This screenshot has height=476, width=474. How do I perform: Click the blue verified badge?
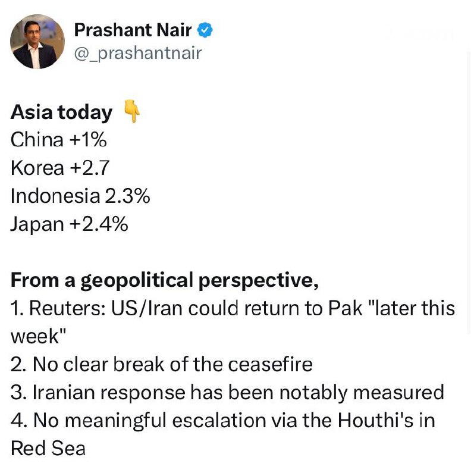[x=206, y=30]
